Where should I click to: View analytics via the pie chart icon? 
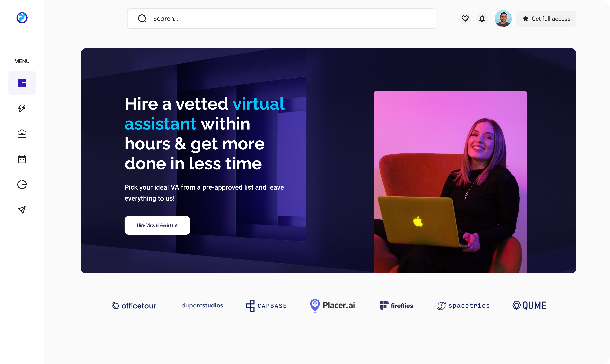22,184
